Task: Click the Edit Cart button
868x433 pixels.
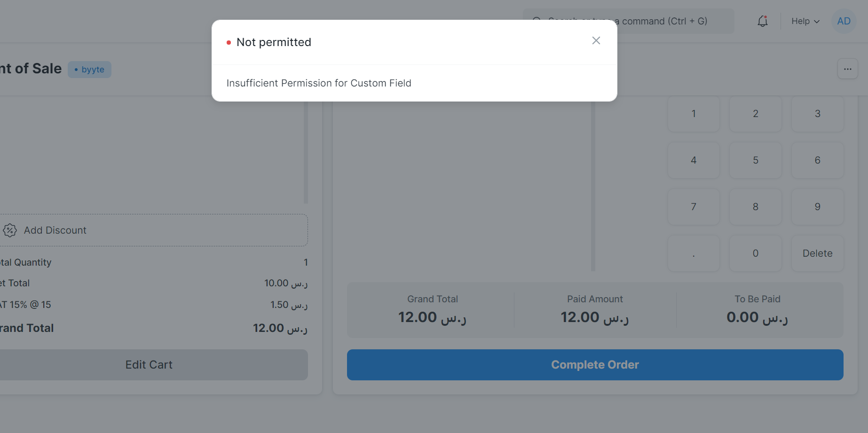Action: [149, 365]
